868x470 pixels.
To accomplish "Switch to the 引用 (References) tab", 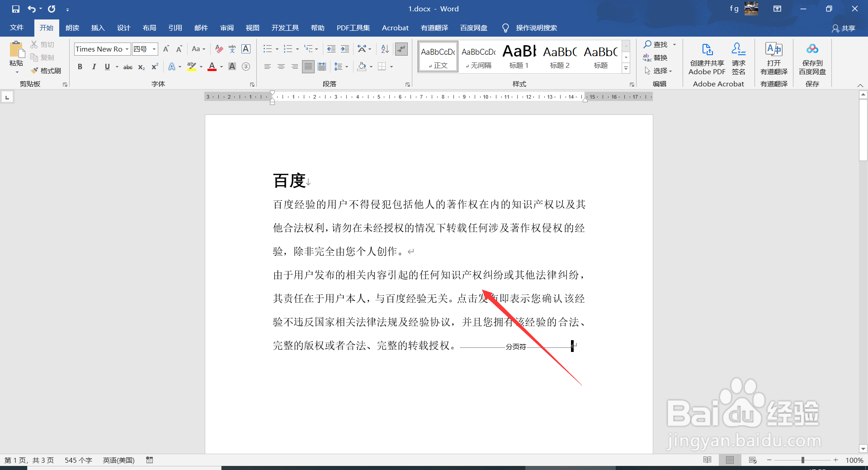I will pyautogui.click(x=175, y=28).
